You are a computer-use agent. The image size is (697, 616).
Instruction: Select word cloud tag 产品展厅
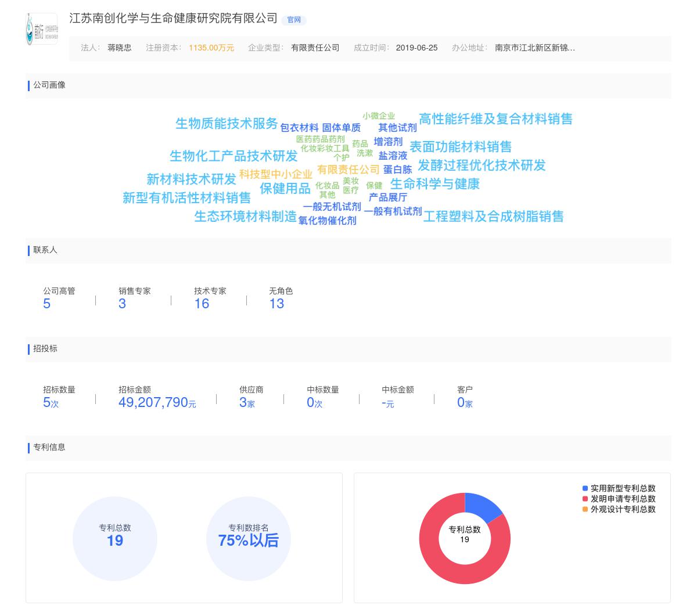pos(388,197)
